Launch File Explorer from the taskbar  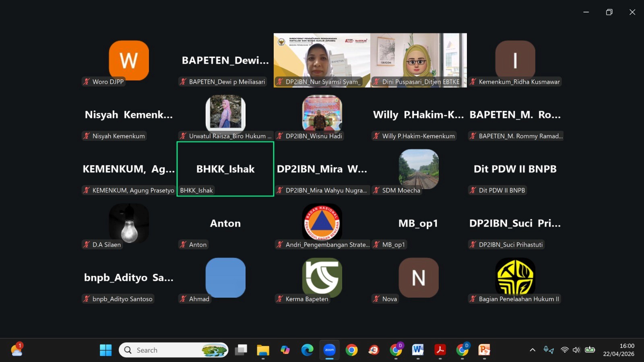pos(263,350)
